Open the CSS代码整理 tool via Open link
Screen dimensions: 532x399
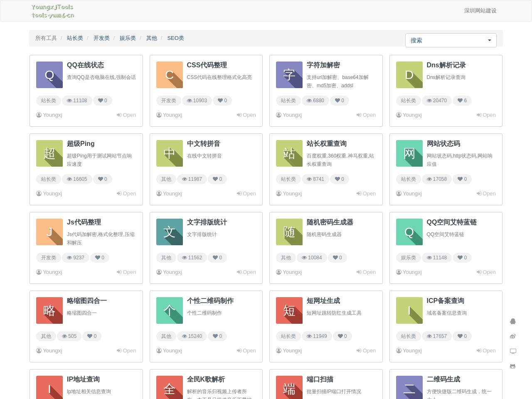[246, 115]
